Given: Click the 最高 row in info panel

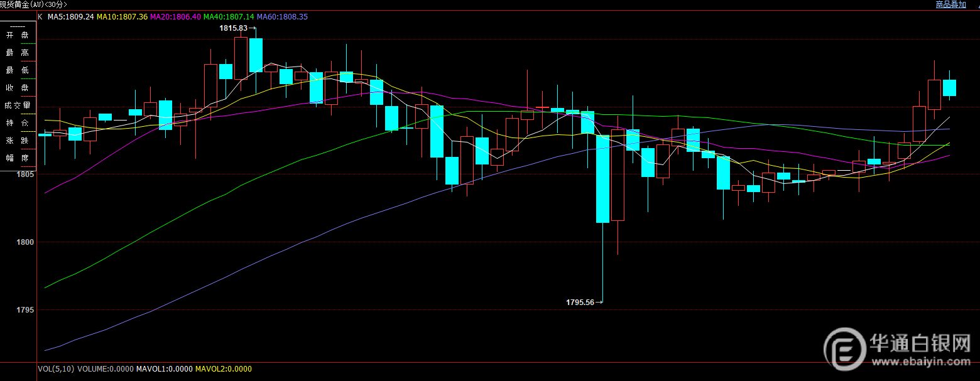Looking at the screenshot, I should tap(18, 53).
